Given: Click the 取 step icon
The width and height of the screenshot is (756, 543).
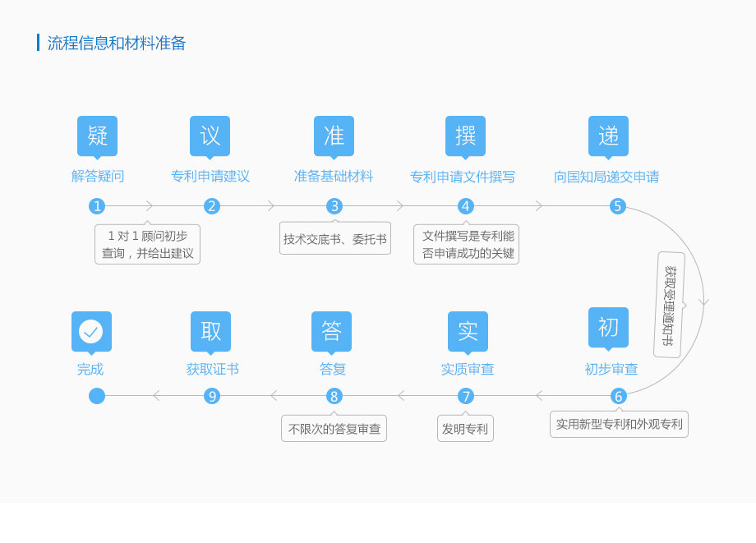Looking at the screenshot, I should point(210,332).
